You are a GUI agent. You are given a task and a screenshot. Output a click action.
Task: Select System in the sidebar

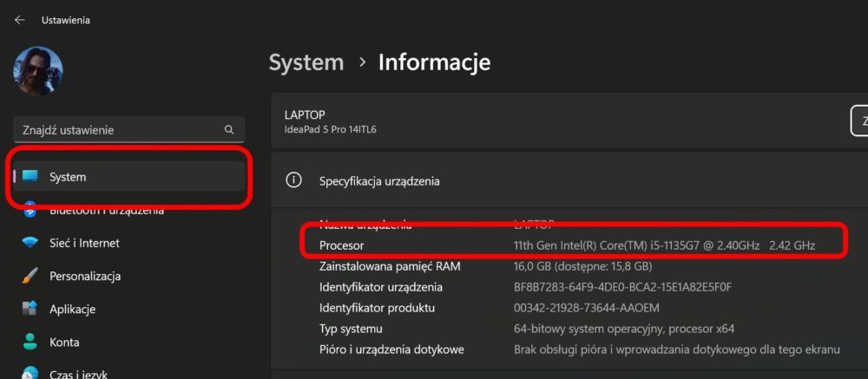pyautogui.click(x=129, y=177)
